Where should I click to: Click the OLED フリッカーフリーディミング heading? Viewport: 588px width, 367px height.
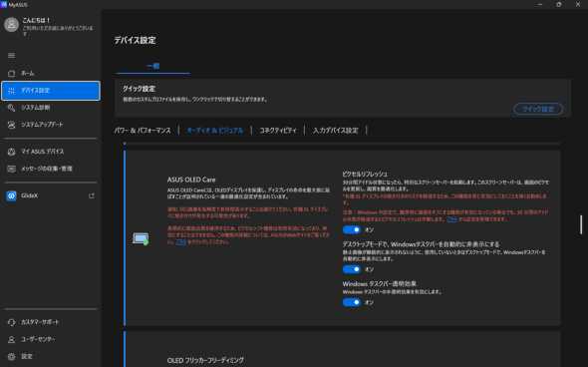tap(205, 360)
